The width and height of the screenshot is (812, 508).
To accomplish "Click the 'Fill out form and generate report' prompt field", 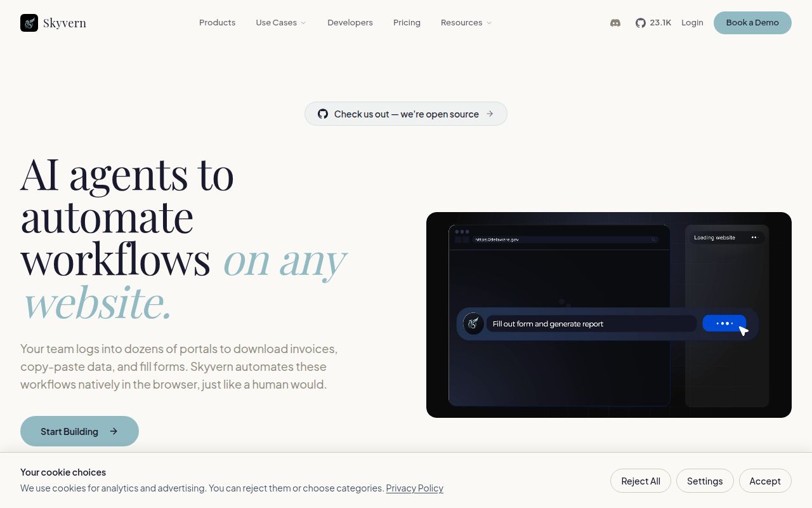I will point(591,324).
